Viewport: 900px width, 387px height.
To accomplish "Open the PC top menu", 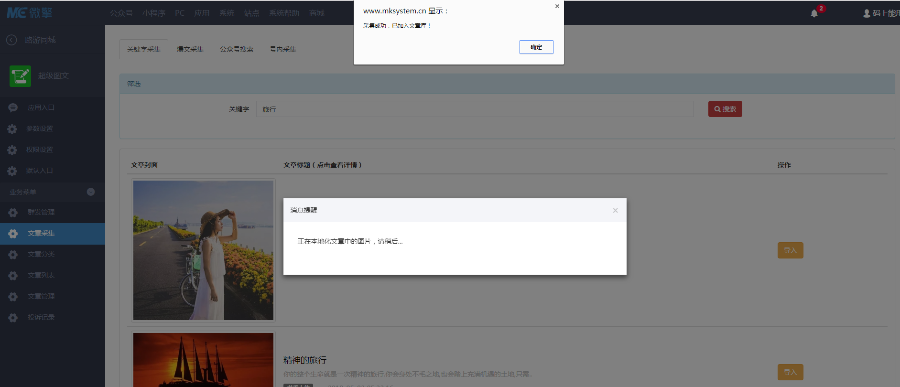I will pos(180,13).
